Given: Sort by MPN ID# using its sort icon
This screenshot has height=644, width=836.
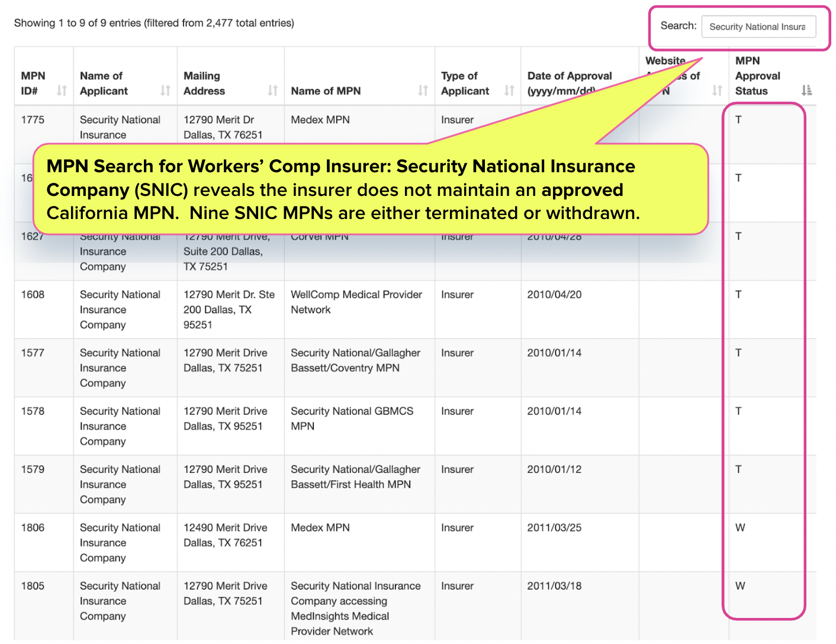Looking at the screenshot, I should click(x=62, y=91).
